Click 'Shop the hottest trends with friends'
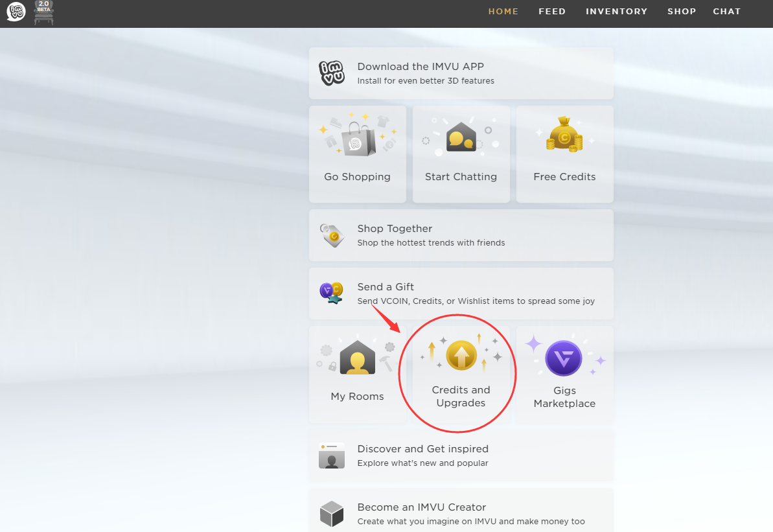The width and height of the screenshot is (773, 532). (432, 243)
